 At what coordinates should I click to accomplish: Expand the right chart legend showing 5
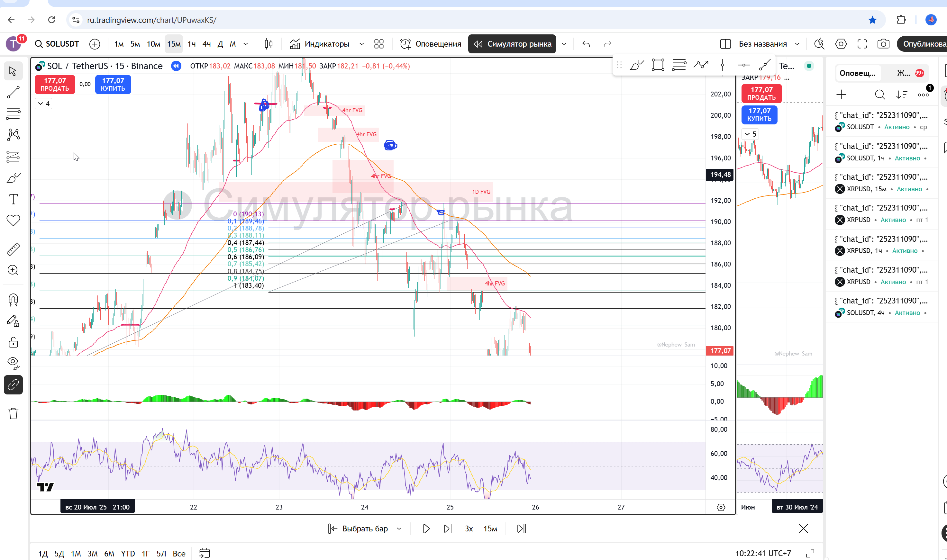(750, 134)
